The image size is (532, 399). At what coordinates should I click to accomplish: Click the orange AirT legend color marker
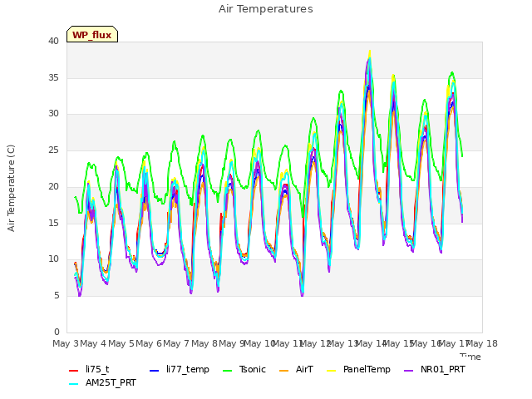tap(283, 371)
